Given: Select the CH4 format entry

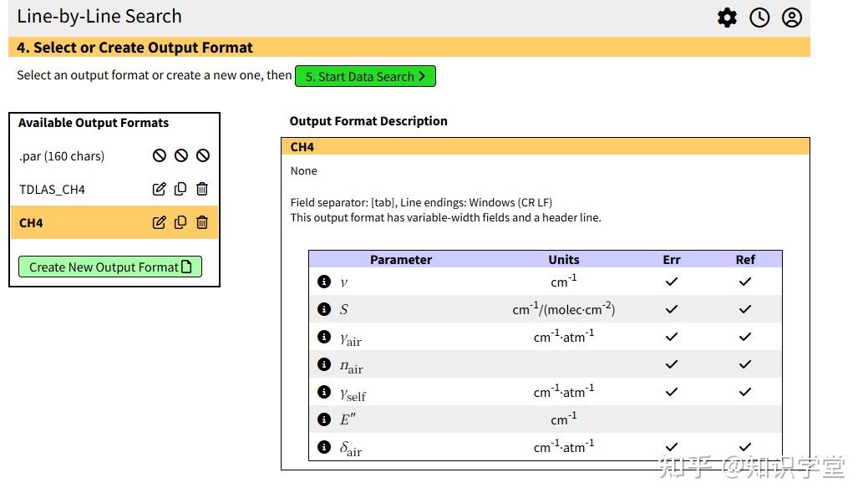Looking at the screenshot, I should click(32, 223).
